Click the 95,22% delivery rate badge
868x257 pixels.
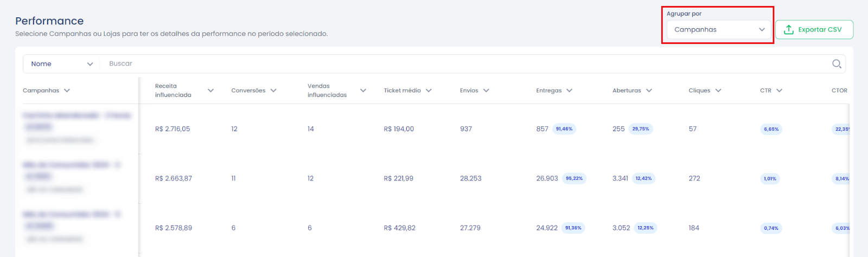pyautogui.click(x=574, y=178)
